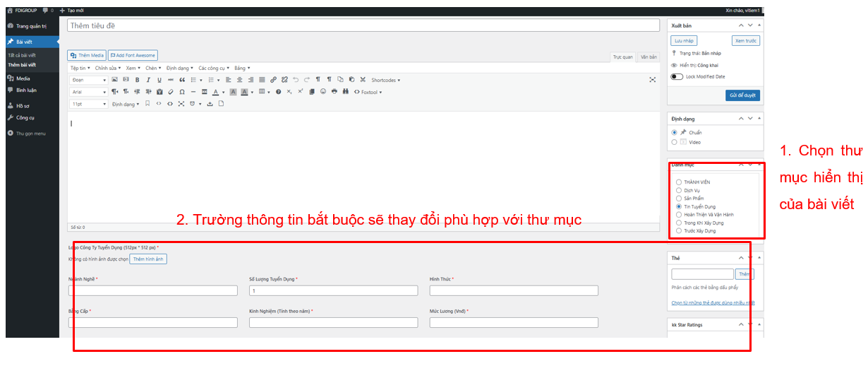
Task: Insert special character with the Omega icon
Action: 182,92
